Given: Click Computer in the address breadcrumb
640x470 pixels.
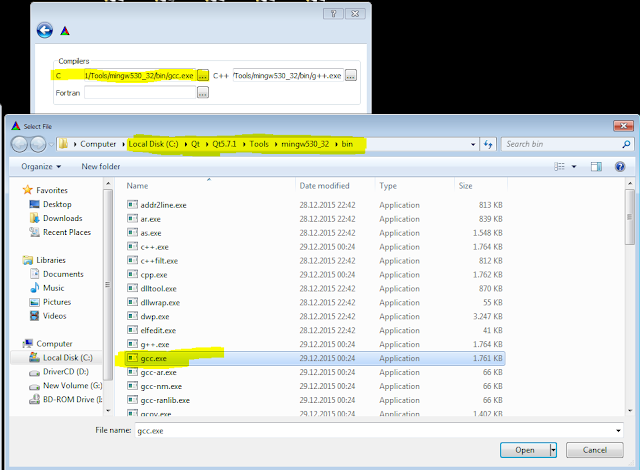Looking at the screenshot, I should 98,144.
